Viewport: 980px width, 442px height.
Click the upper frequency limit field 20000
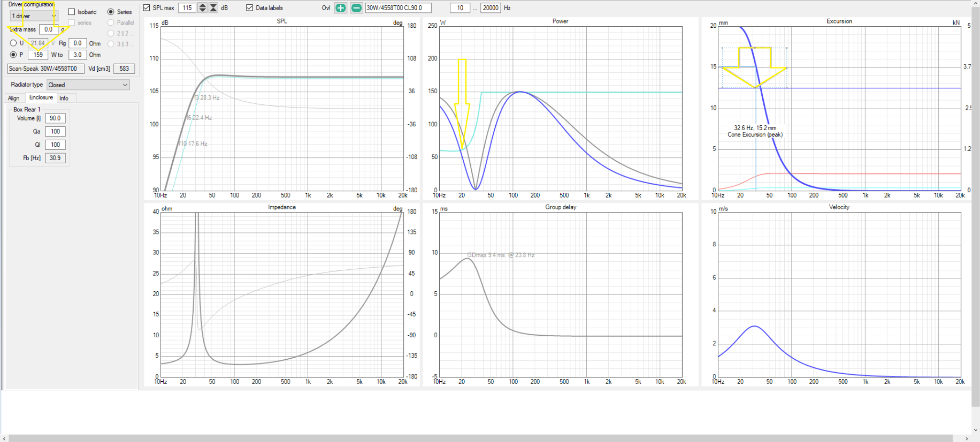pos(490,8)
